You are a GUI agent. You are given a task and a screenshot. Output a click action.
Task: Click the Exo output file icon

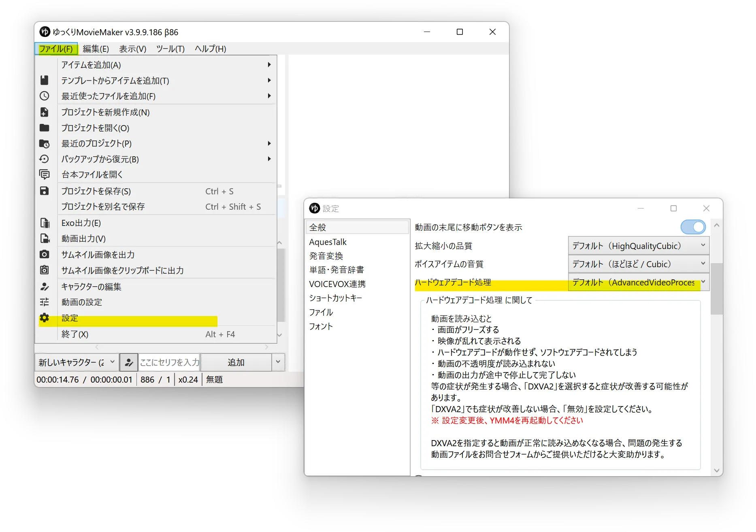45,223
